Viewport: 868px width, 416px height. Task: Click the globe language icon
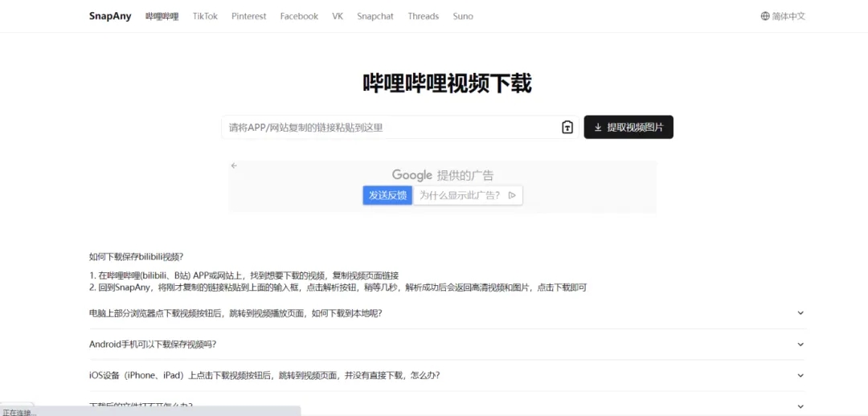[x=765, y=16]
